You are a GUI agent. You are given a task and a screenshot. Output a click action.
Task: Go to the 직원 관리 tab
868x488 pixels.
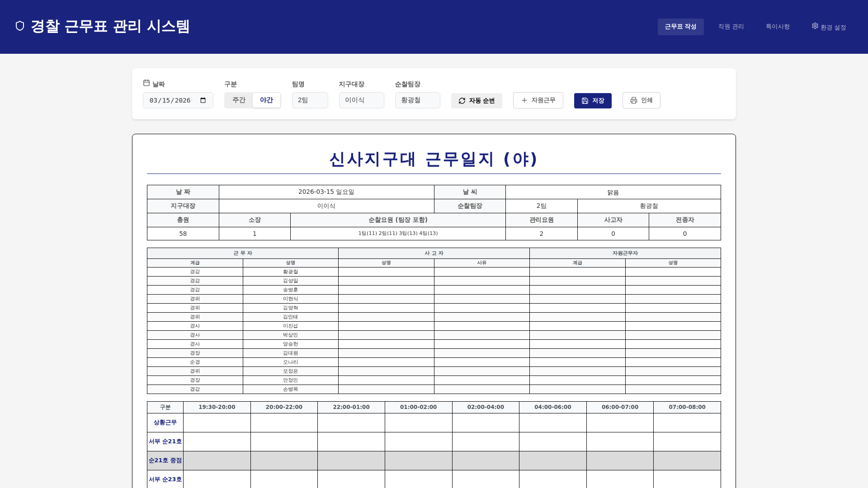[731, 27]
